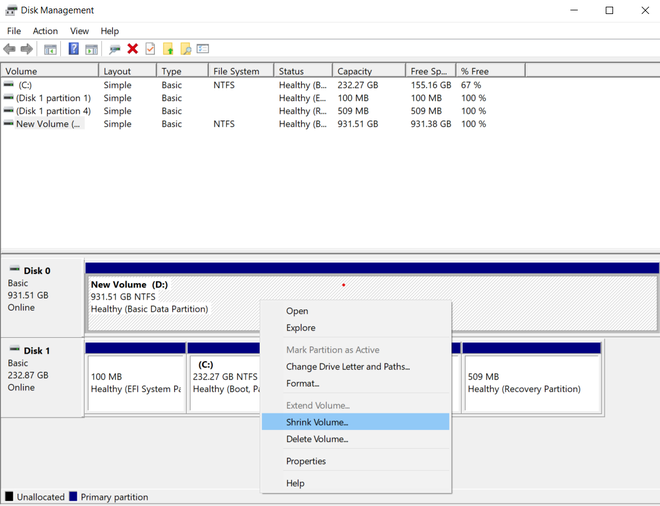660x506 pixels.
Task: Click the checkmark properties page icon
Action: point(150,49)
